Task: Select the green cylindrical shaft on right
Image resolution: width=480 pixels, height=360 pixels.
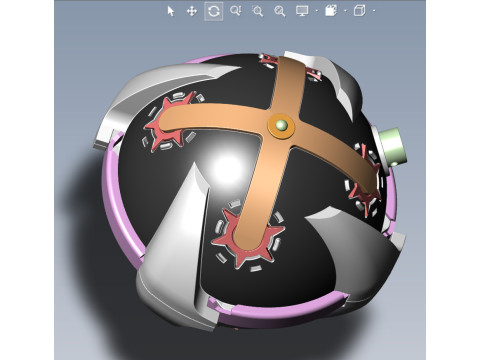Action: (x=393, y=147)
